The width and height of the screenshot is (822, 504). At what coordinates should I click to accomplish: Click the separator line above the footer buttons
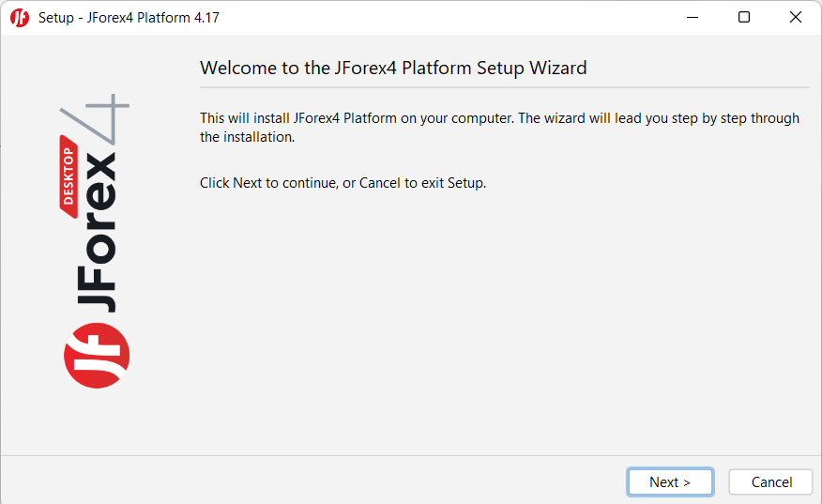click(411, 456)
